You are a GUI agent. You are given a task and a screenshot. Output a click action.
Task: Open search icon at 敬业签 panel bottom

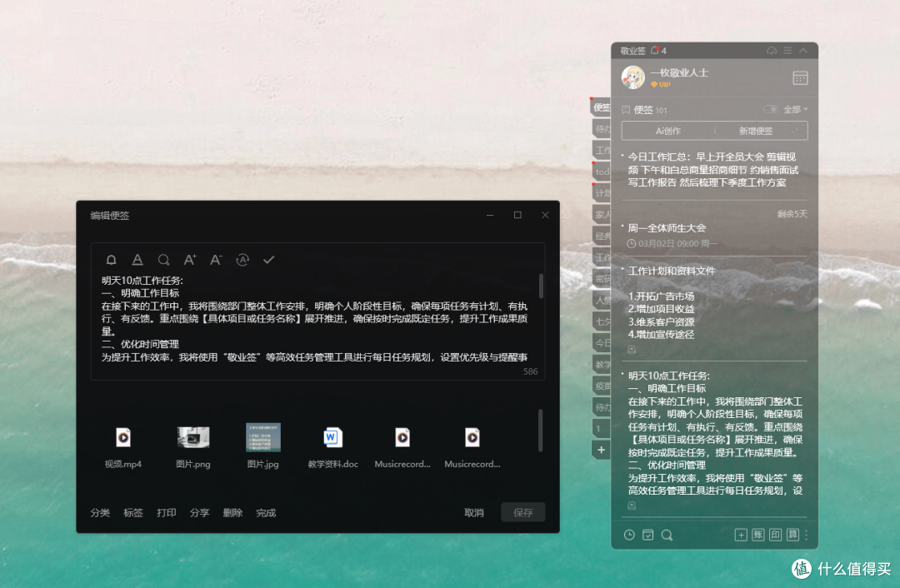tap(667, 535)
